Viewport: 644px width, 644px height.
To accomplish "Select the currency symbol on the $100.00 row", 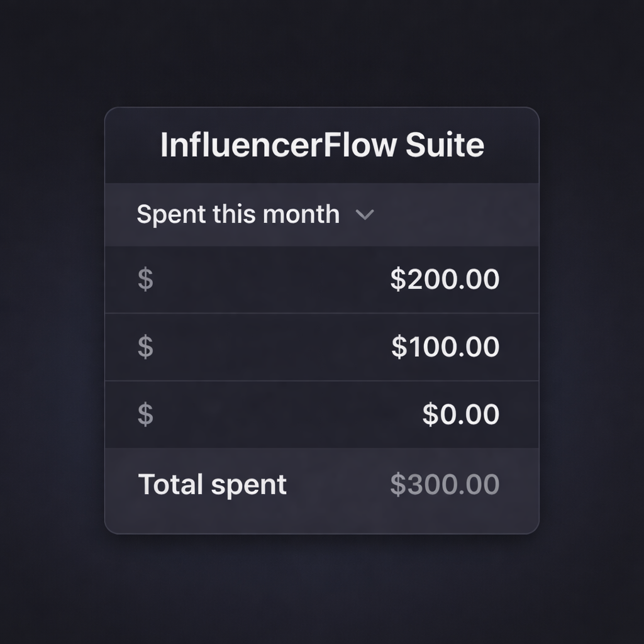I will pos(146,347).
